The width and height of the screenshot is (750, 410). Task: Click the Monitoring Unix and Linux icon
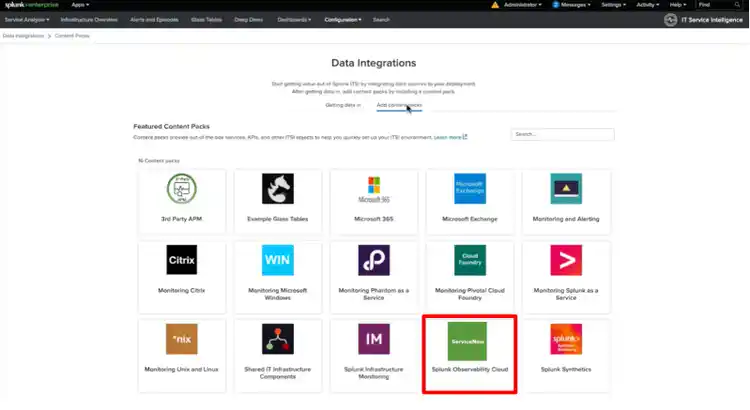pyautogui.click(x=182, y=339)
